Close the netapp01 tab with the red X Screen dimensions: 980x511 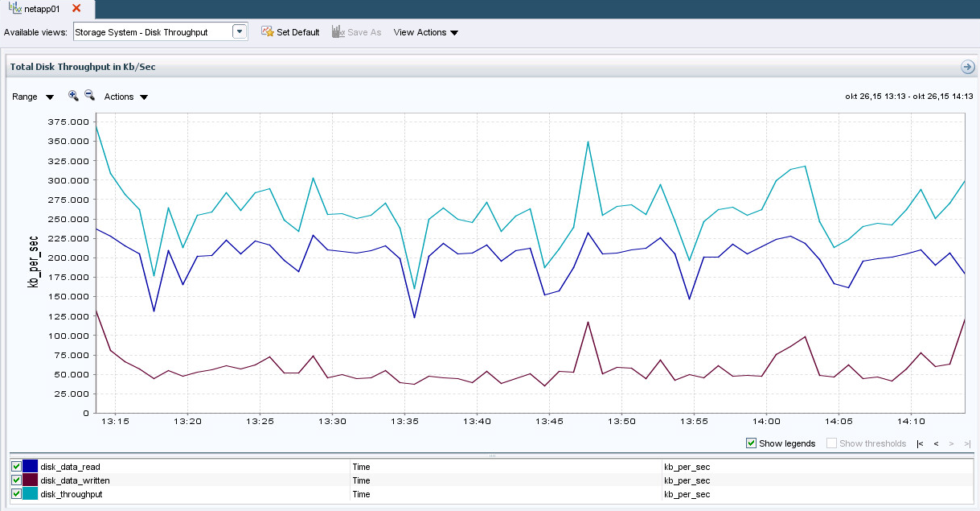click(76, 8)
